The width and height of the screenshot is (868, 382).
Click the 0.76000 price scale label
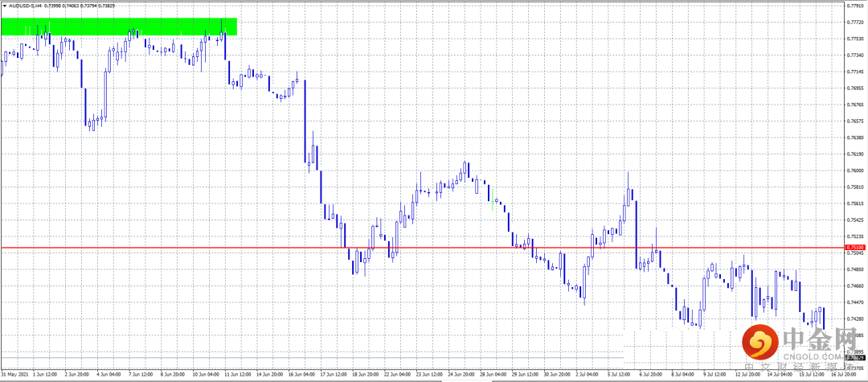tap(856, 170)
